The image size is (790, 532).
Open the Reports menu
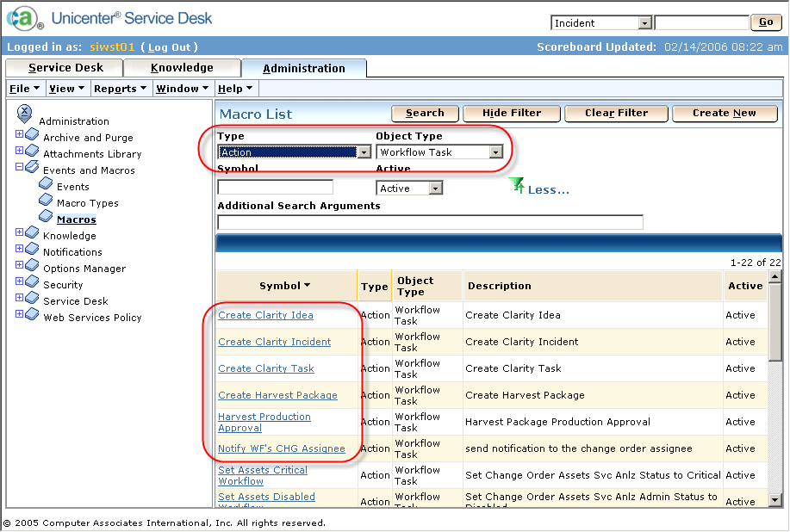click(120, 89)
